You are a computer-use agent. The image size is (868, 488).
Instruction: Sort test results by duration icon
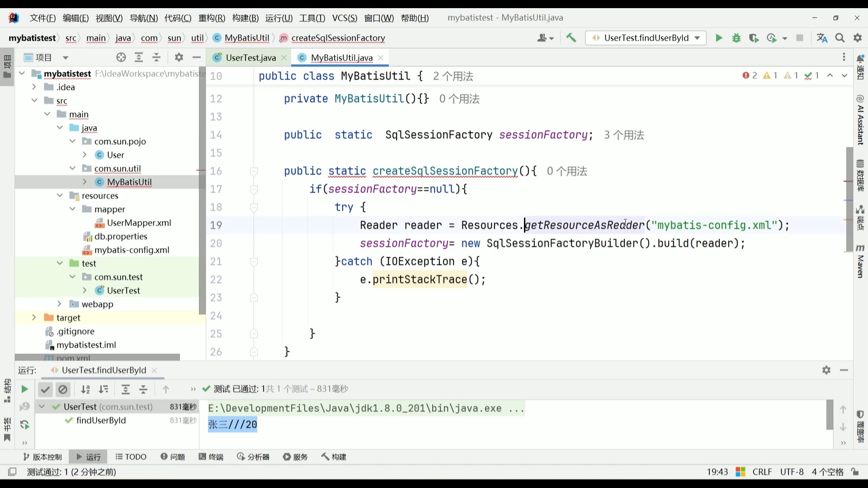104,389
